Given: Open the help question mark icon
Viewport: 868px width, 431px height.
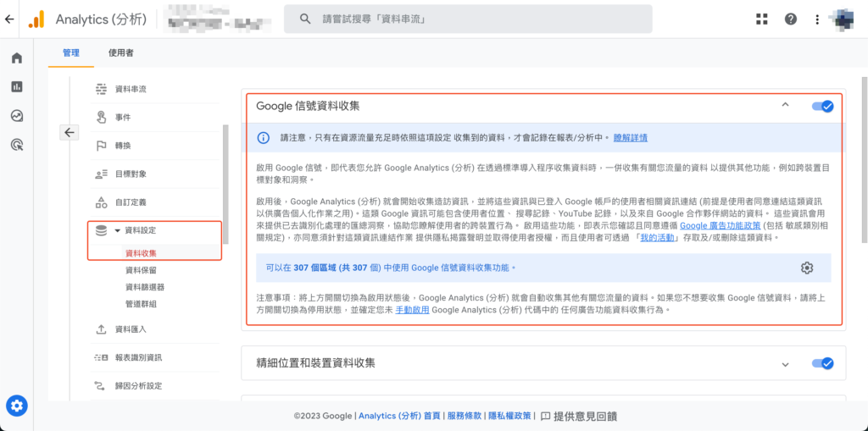Looking at the screenshot, I should pyautogui.click(x=791, y=19).
